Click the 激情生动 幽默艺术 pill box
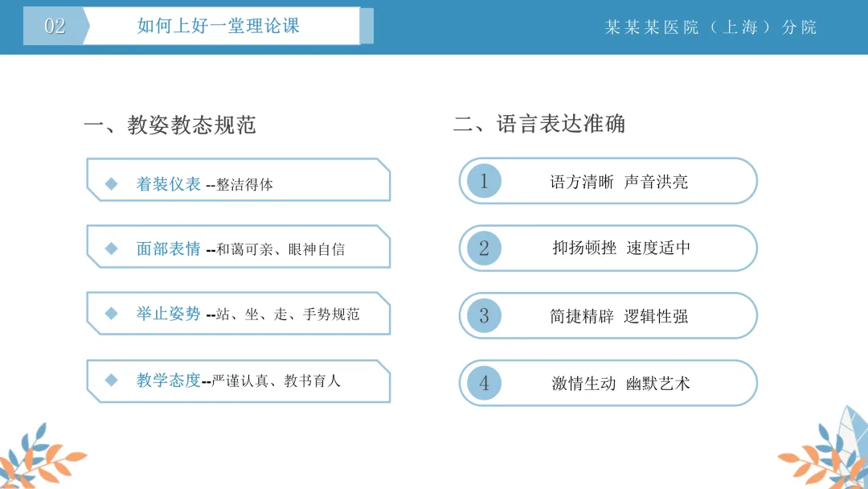This screenshot has width=868, height=489. [x=608, y=383]
